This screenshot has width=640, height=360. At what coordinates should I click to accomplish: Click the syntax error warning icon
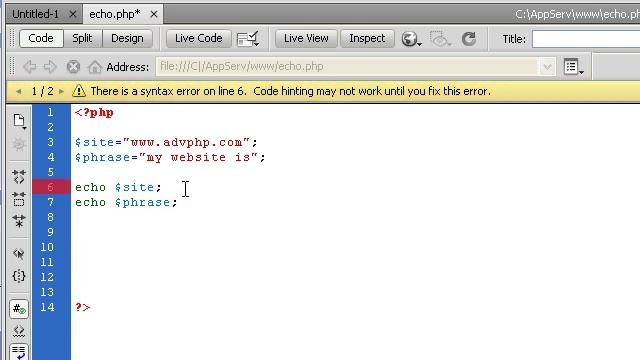click(x=79, y=91)
